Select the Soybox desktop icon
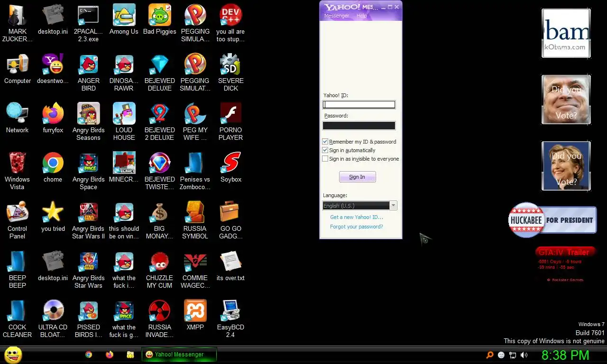 point(231,163)
